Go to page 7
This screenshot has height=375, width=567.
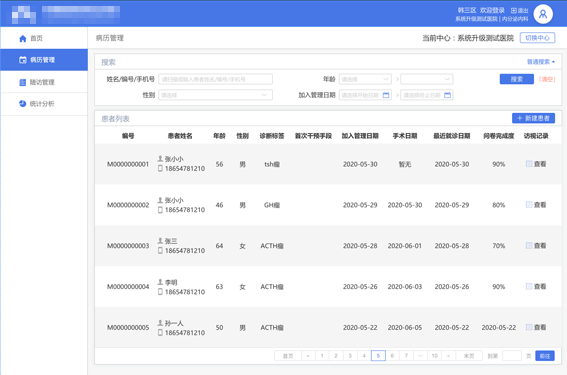click(x=406, y=356)
